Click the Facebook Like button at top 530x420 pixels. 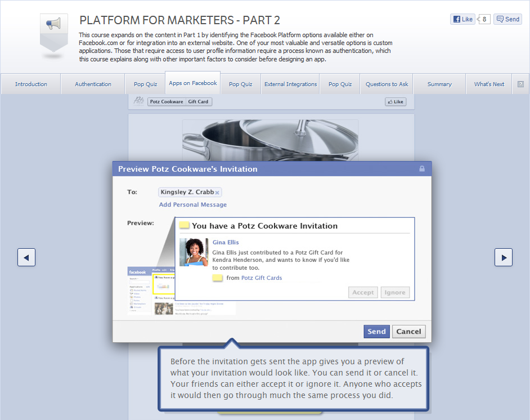pos(462,19)
